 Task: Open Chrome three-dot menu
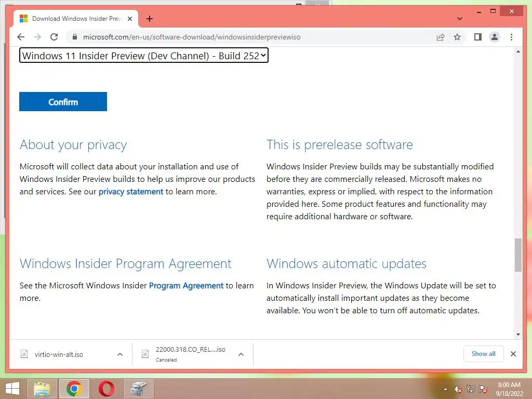click(x=511, y=37)
